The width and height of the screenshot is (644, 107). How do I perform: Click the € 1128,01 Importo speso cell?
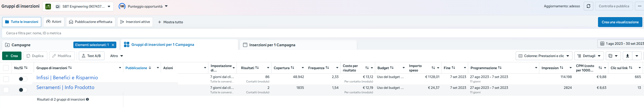432,77
